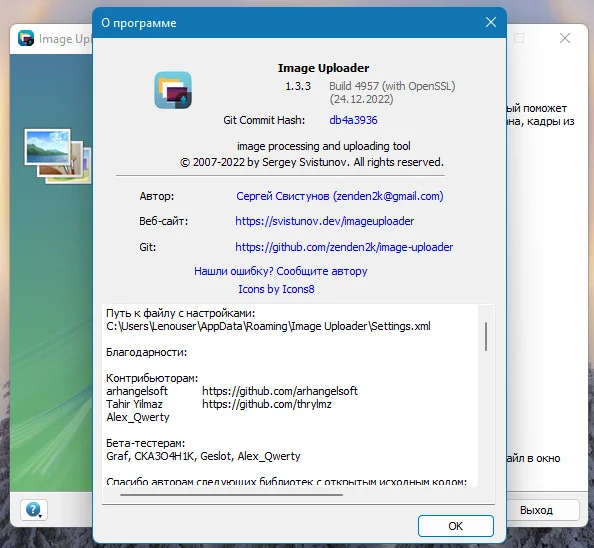Open the 'Icons by Icons8' link
Viewport: 594px width, 548px height.
(x=276, y=289)
